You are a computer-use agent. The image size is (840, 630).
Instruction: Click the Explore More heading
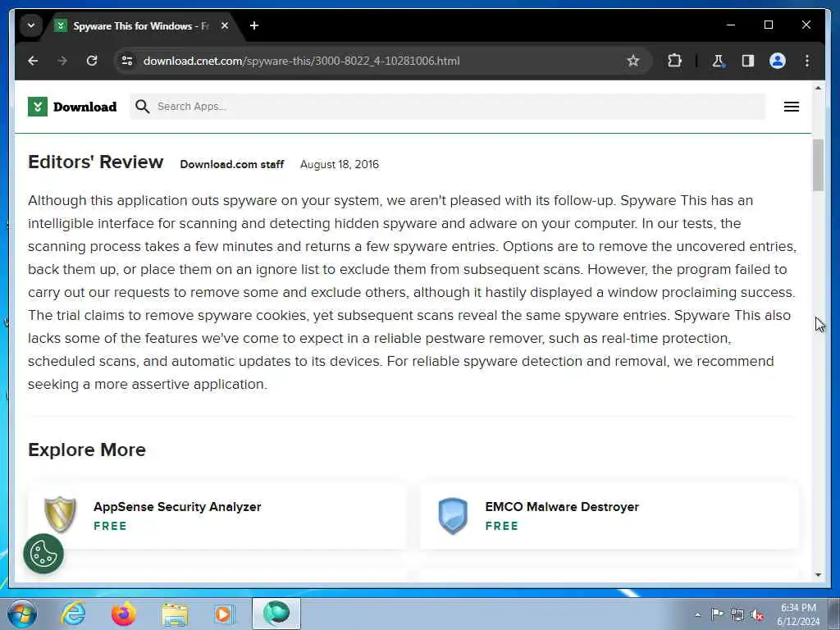[87, 450]
